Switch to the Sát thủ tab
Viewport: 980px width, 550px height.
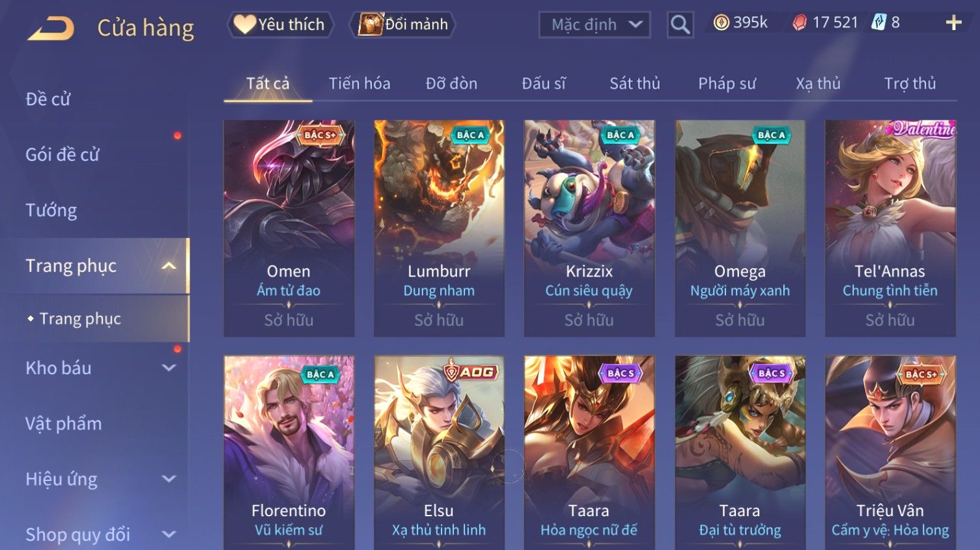pos(635,83)
